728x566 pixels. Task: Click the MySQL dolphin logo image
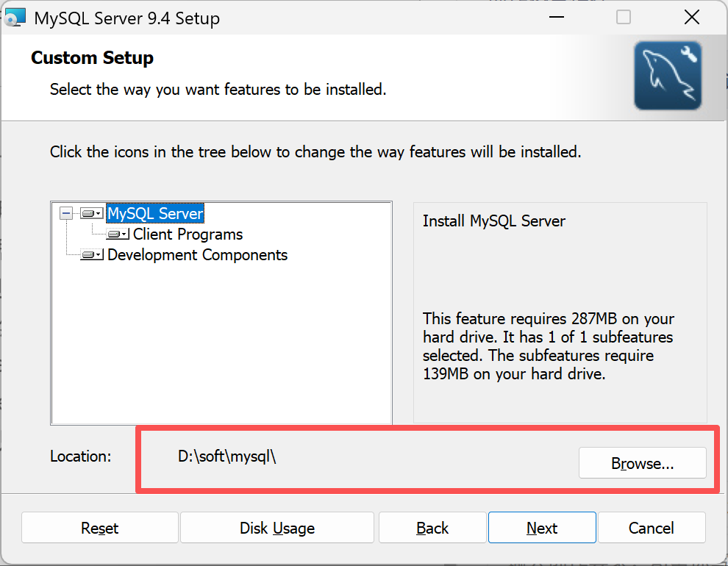tap(668, 76)
